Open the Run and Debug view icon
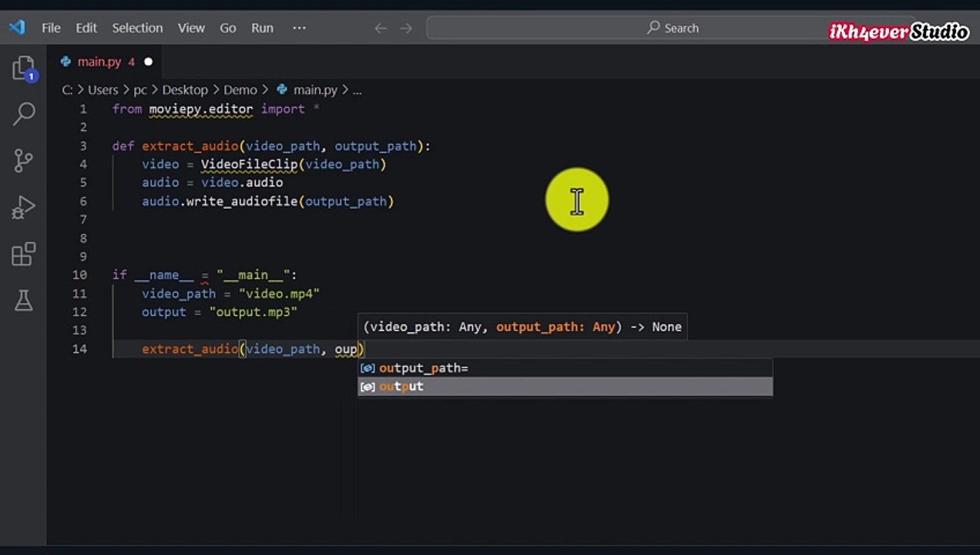The width and height of the screenshot is (980, 555). coord(24,207)
